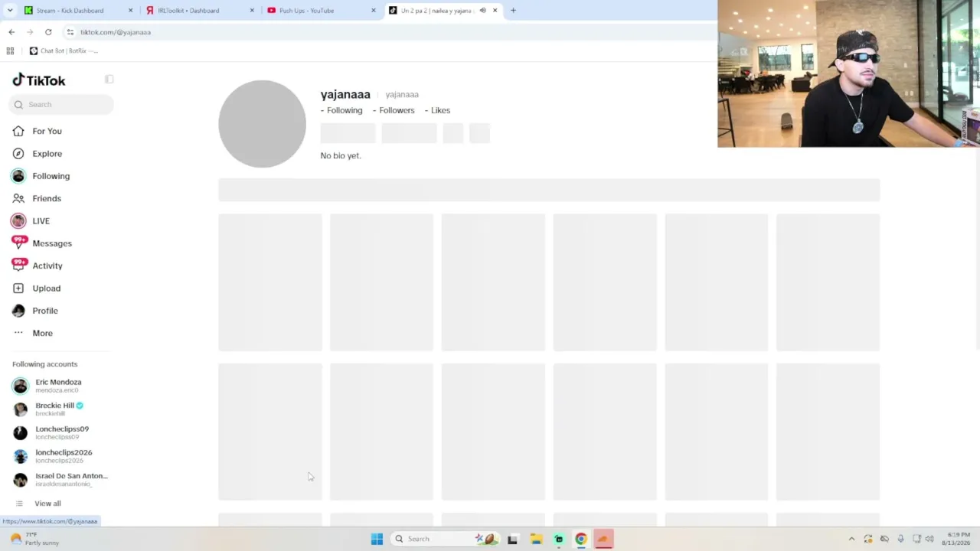Open the Chat Bot | BotRix bookmark
This screenshot has height=551, width=980.
64,51
